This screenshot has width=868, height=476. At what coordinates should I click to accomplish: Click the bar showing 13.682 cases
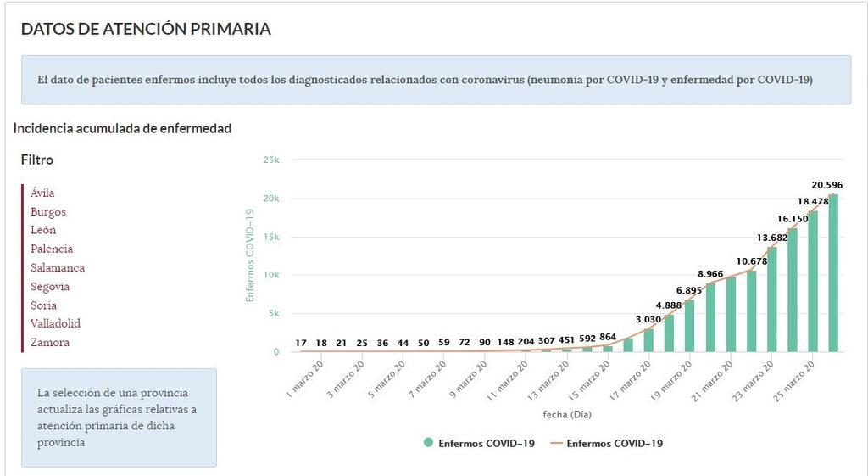[x=772, y=300]
